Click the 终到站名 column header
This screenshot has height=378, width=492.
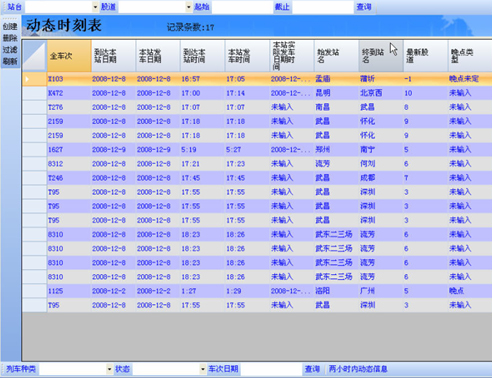(x=381, y=56)
